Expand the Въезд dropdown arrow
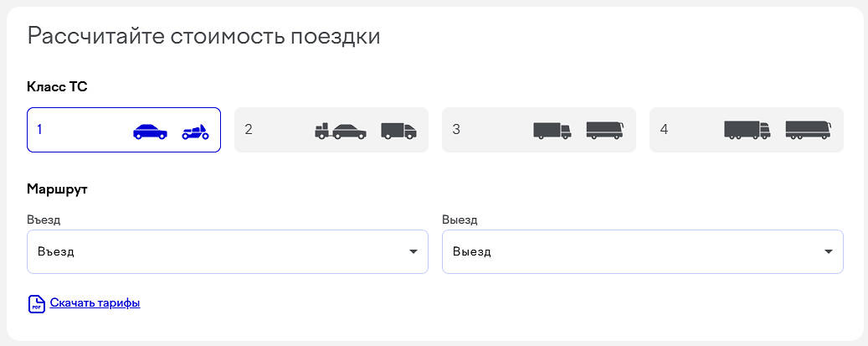Viewport: 868px width, 346px height. (x=413, y=251)
